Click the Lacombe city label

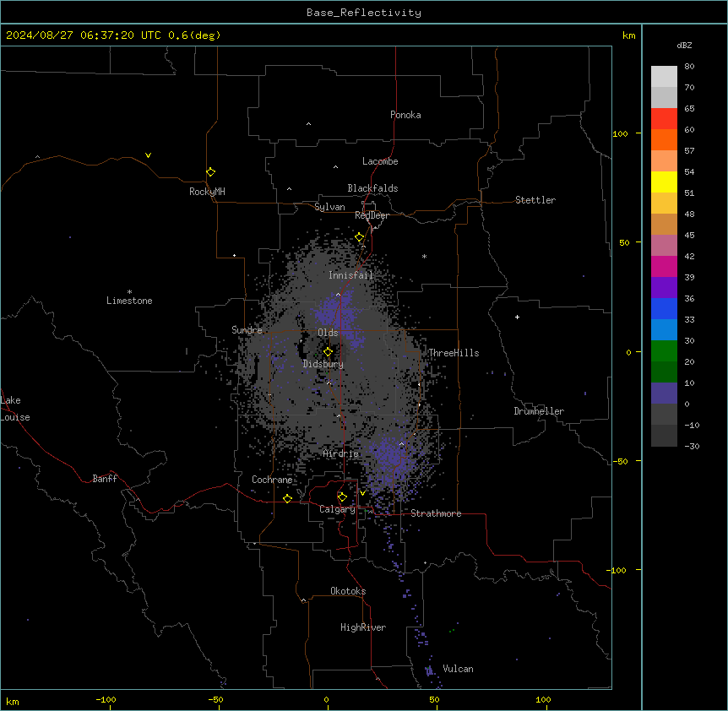pos(380,161)
